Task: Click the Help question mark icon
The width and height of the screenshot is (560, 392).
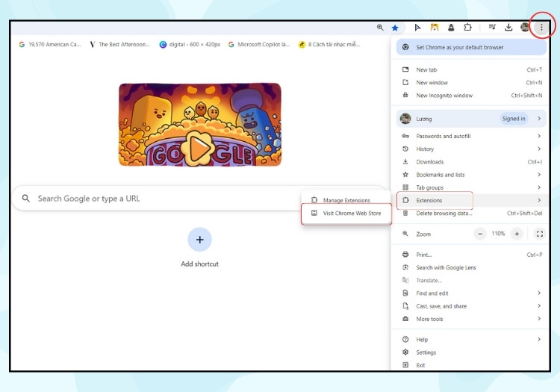Action: click(405, 340)
